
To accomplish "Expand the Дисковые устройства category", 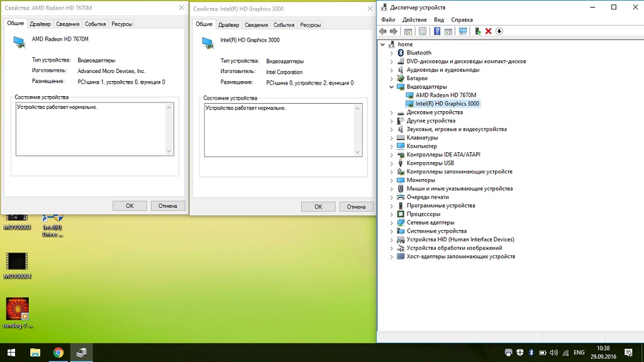I will tap(391, 112).
